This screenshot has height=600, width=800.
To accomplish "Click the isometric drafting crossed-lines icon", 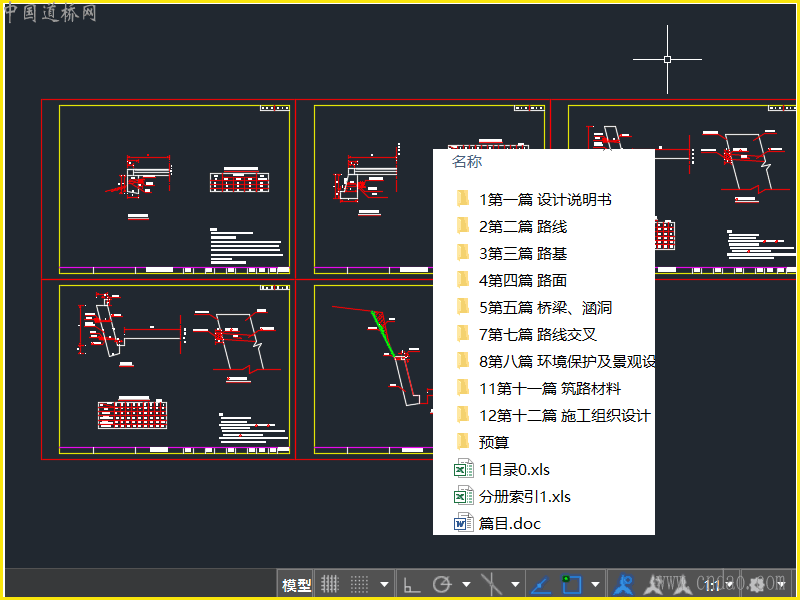I will point(491,584).
